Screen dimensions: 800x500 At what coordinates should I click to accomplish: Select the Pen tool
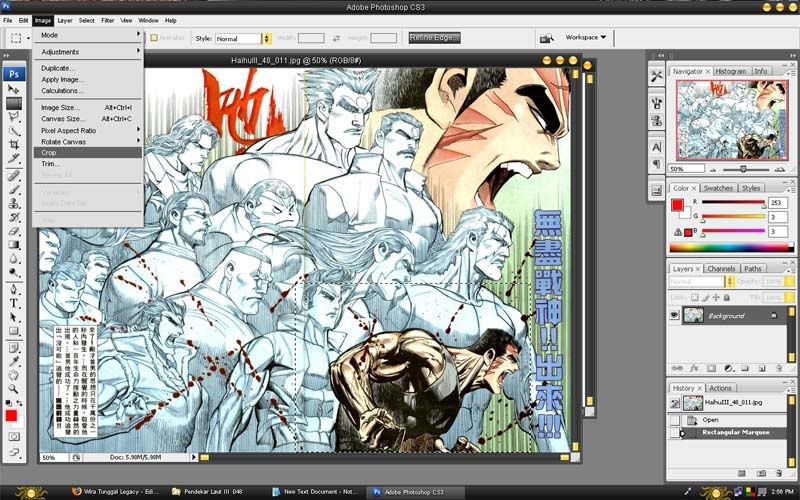pos(14,289)
